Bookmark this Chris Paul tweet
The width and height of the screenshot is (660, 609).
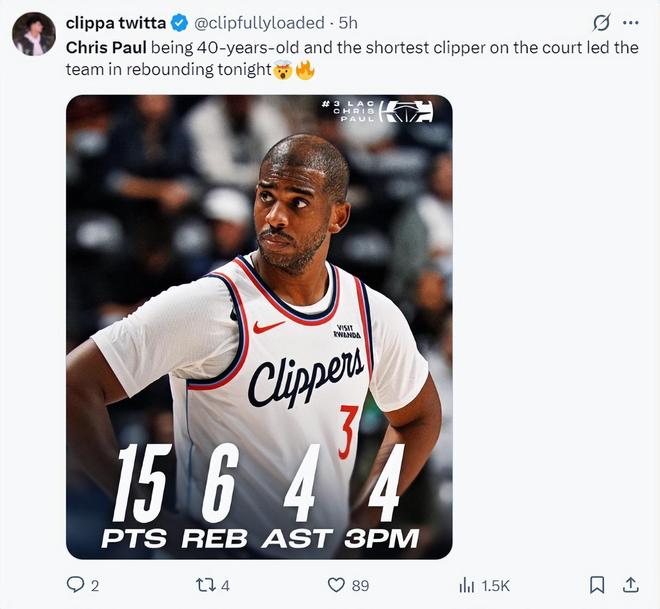click(597, 585)
